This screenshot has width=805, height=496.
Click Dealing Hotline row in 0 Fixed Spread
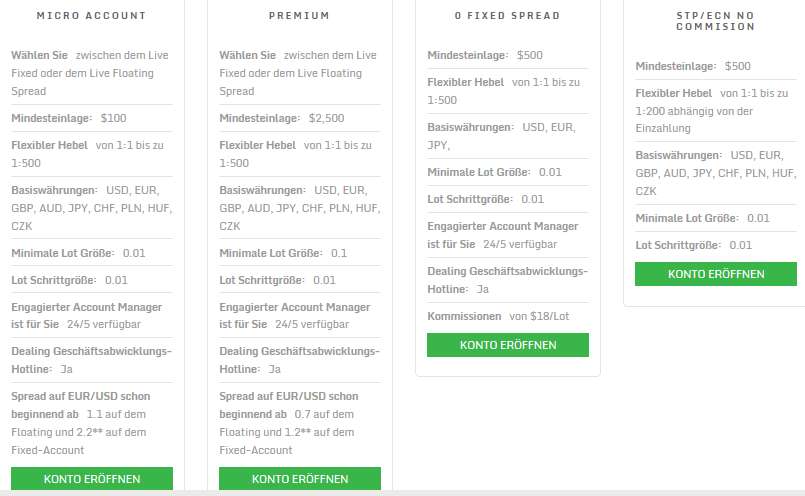tap(508, 280)
